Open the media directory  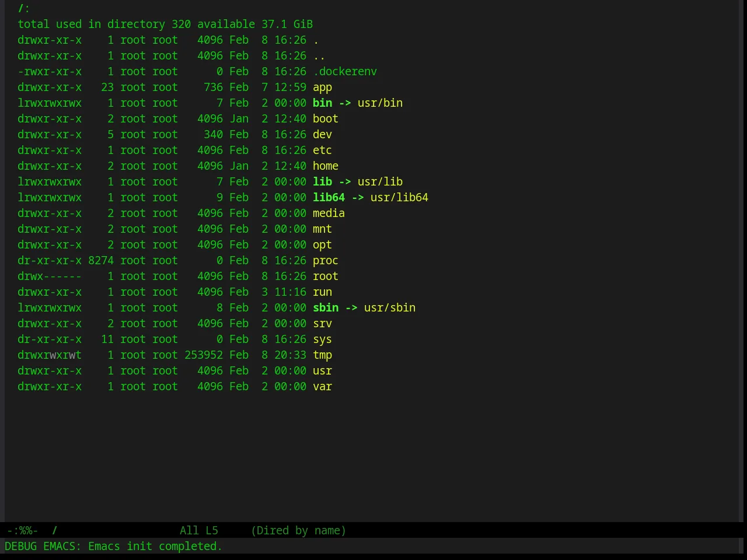(x=329, y=213)
